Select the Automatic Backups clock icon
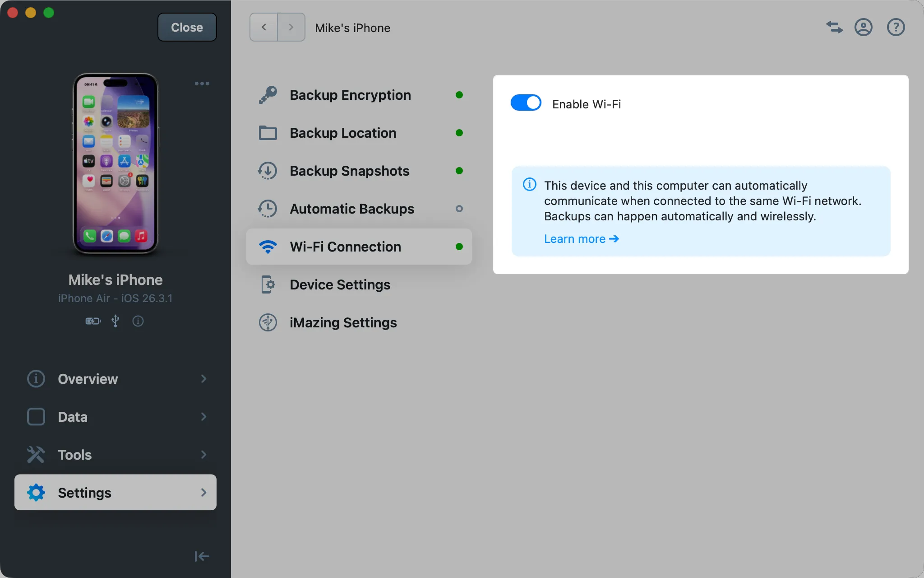Viewport: 924px width, 578px height. 268,209
